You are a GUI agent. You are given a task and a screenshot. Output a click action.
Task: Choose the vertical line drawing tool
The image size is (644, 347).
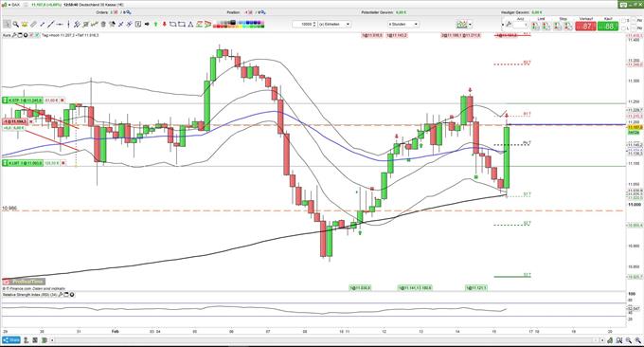68,25
